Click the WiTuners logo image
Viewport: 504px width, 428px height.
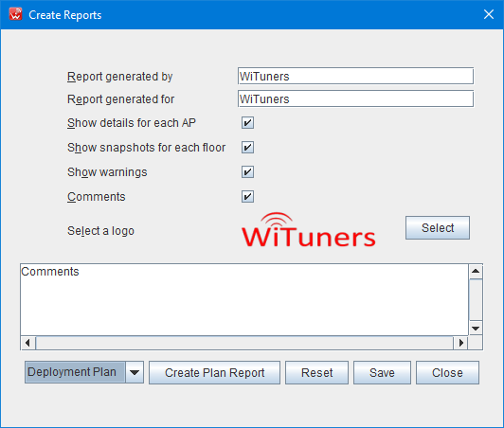click(x=309, y=230)
